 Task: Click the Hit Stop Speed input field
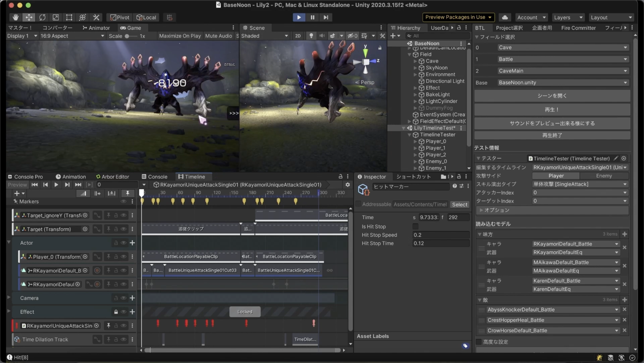pyautogui.click(x=441, y=235)
